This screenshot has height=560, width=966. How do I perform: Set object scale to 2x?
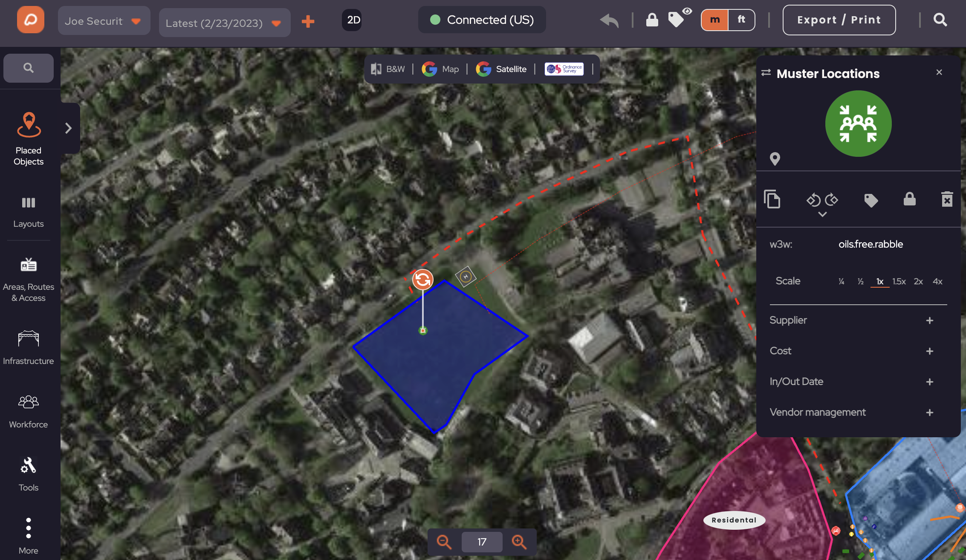coord(918,281)
